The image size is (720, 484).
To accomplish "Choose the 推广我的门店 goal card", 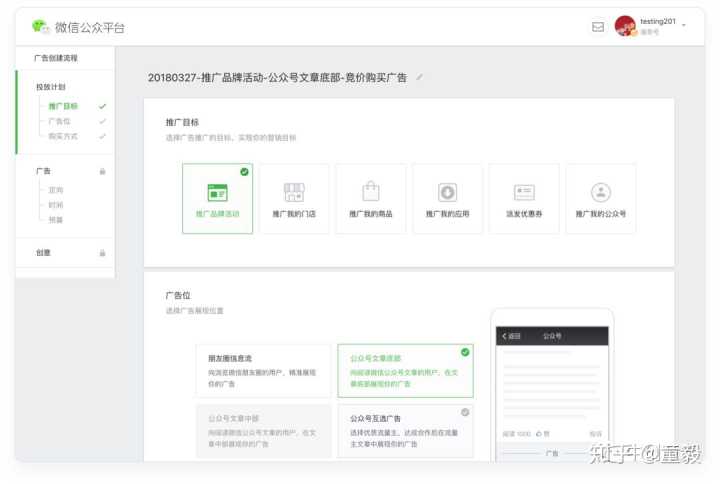I will click(x=294, y=198).
